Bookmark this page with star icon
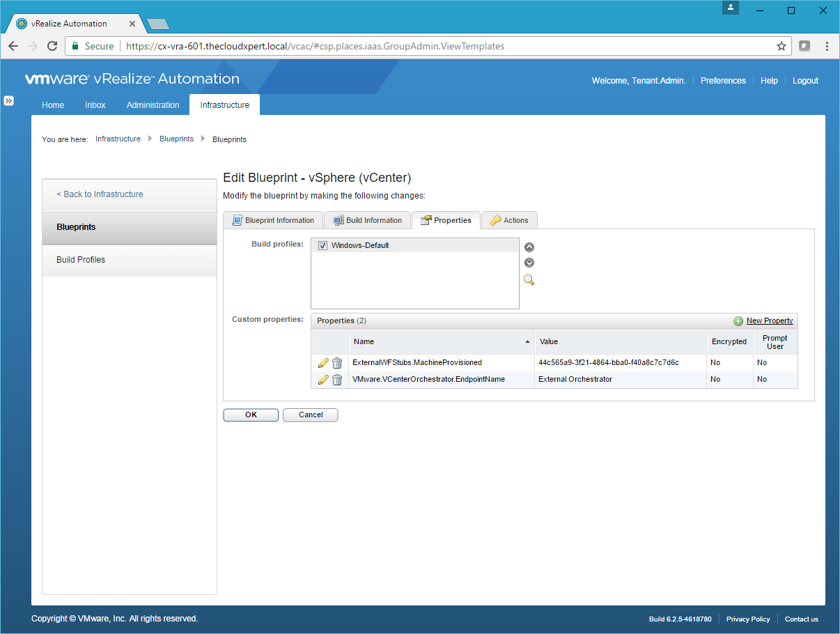Screen dimensions: 840x634 coord(781,46)
